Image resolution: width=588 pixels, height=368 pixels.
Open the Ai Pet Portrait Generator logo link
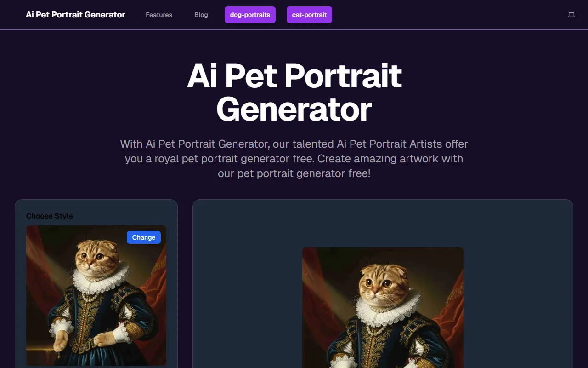pos(75,15)
